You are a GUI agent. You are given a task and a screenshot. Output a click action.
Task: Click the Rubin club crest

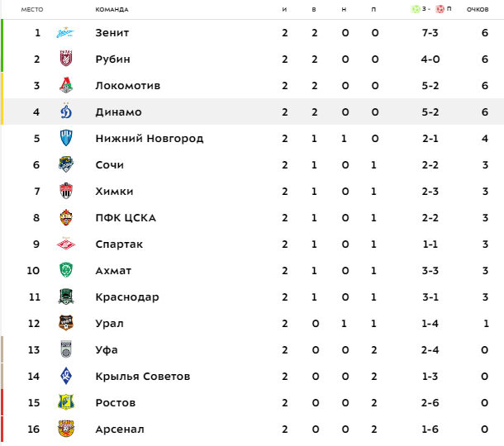[66, 59]
